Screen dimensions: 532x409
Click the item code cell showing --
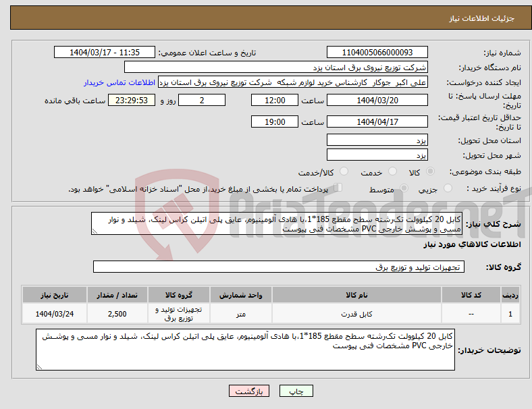tap(471, 314)
